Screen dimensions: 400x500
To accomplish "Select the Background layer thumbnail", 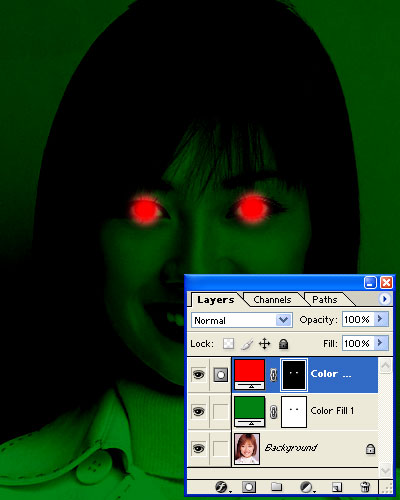I will (247, 448).
